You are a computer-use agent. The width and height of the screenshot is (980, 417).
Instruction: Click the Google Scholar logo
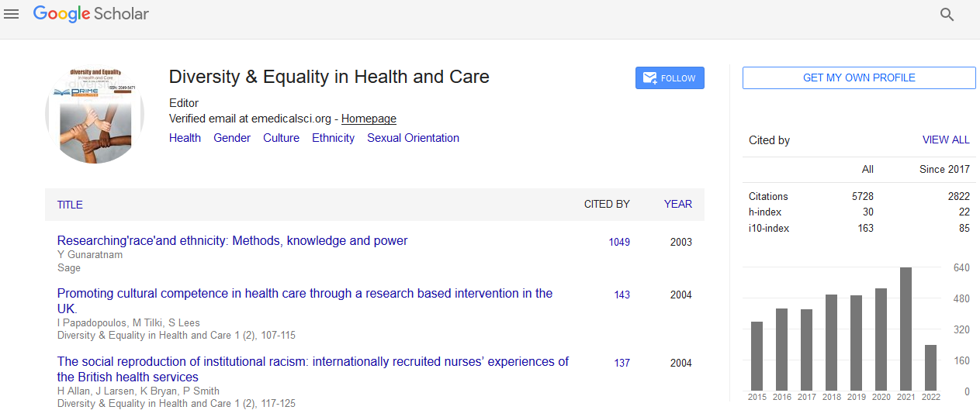click(91, 14)
